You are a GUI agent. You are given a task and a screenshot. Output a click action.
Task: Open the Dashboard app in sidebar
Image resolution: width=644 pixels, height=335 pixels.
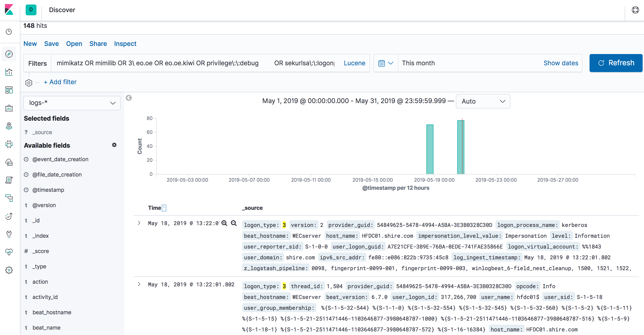(9, 90)
